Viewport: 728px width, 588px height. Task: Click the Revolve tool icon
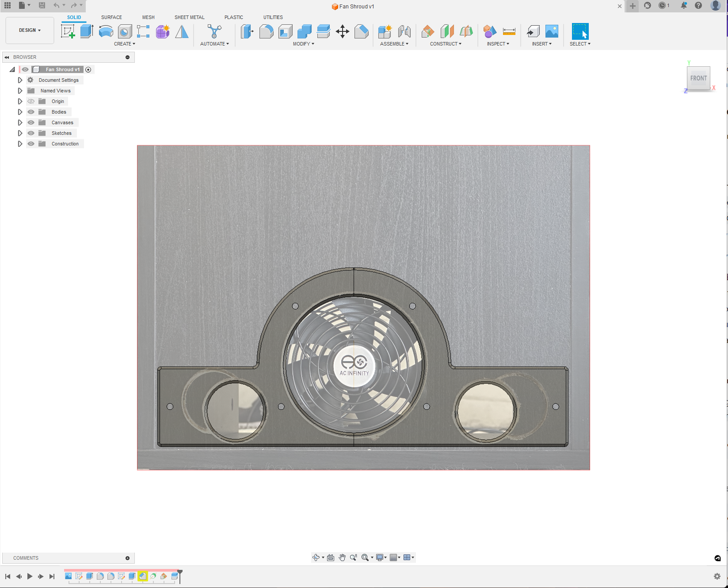coord(106,31)
